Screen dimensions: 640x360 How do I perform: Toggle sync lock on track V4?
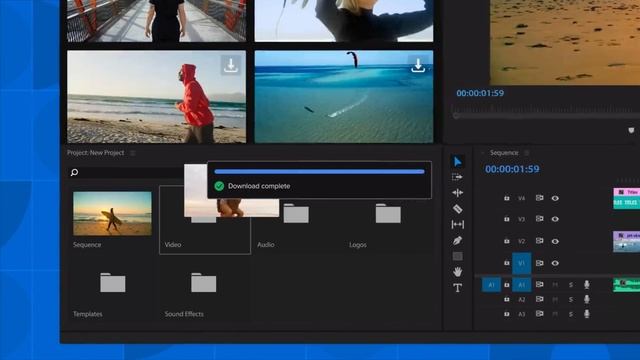click(x=539, y=198)
